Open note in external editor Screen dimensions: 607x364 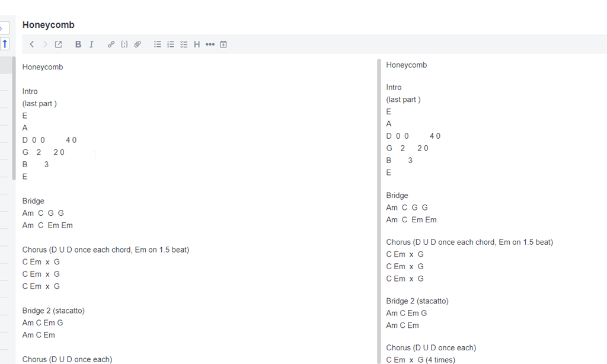(x=59, y=44)
